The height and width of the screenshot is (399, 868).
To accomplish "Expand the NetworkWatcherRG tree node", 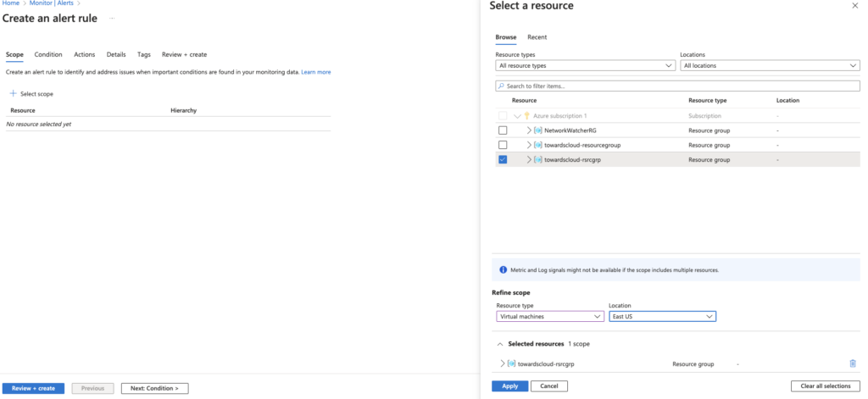I will tap(529, 130).
